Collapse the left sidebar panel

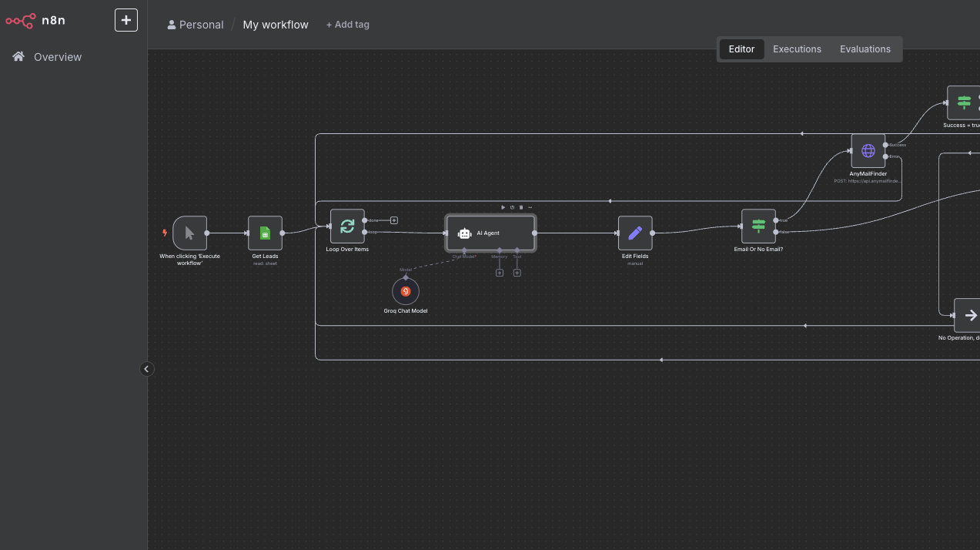coord(146,369)
